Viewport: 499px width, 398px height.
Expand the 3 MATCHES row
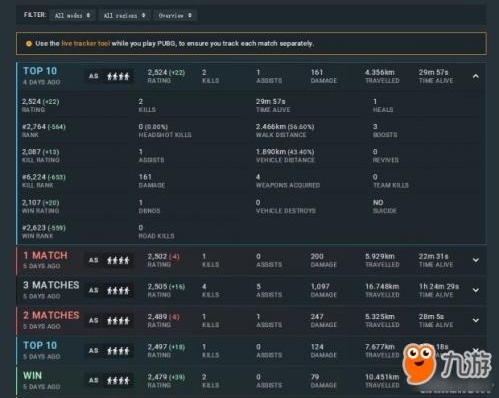tap(476, 290)
